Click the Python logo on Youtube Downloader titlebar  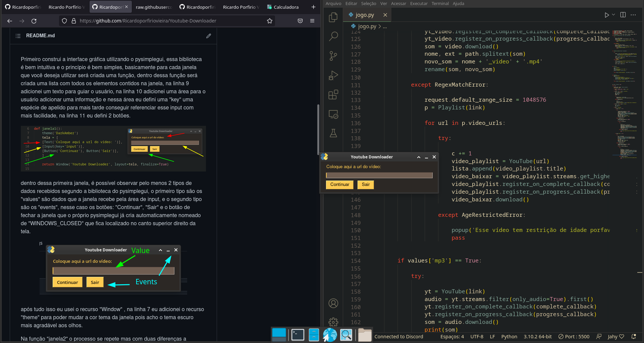pyautogui.click(x=324, y=157)
